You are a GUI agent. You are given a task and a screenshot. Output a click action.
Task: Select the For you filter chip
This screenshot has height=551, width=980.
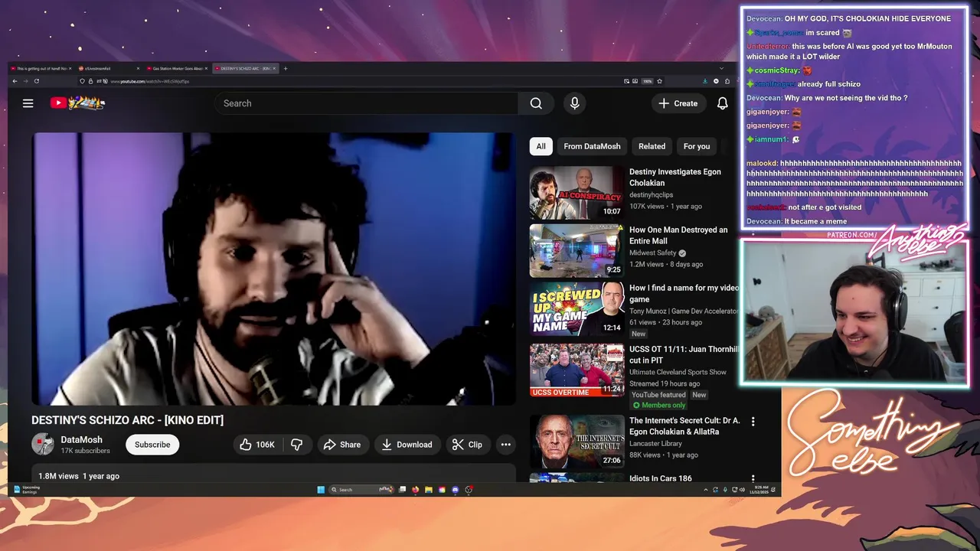click(696, 146)
